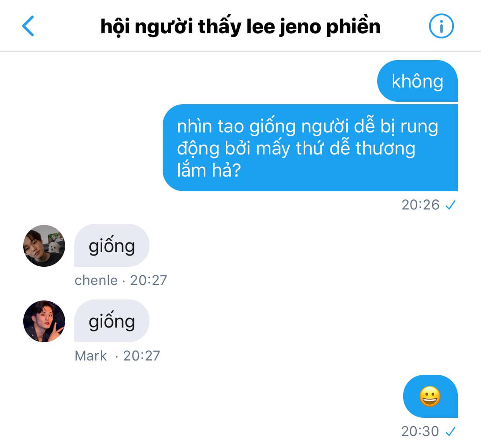Go back using the blue chevron arrow
This screenshot has width=481, height=448.
tap(28, 26)
